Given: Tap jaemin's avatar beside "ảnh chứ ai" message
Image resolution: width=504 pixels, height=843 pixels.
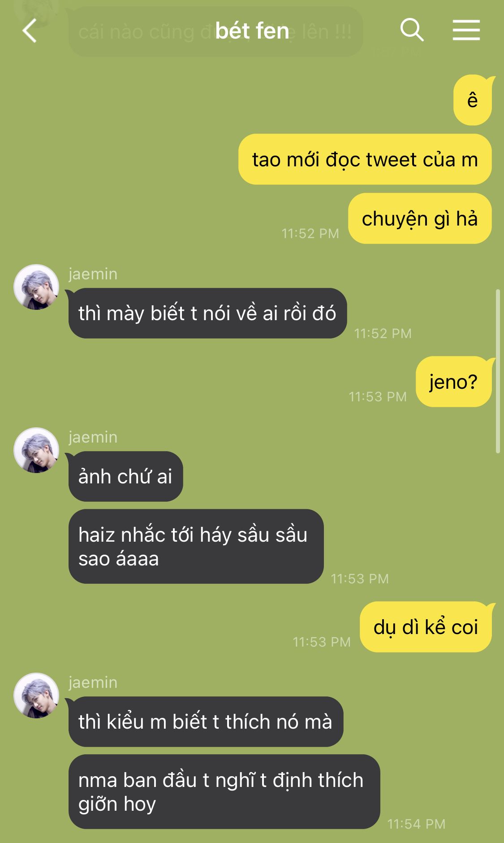Looking at the screenshot, I should click(36, 450).
